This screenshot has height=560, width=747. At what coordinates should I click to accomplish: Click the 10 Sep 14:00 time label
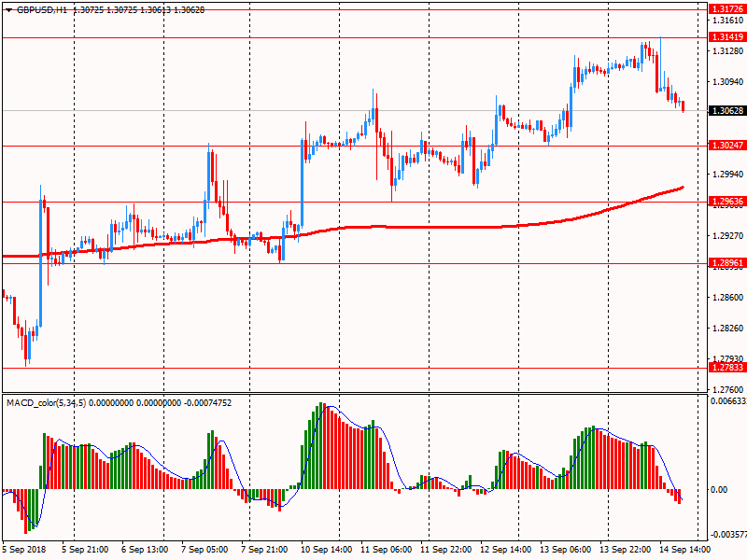326,550
